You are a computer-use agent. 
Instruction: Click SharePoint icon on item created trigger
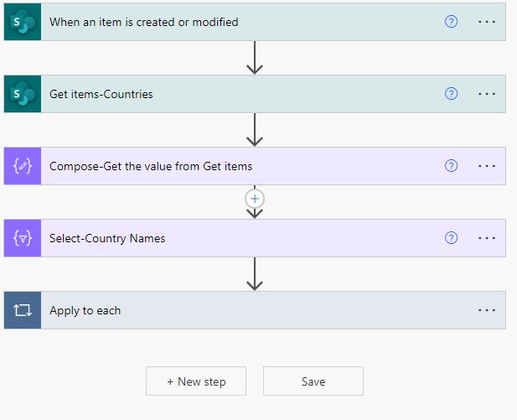click(x=23, y=22)
